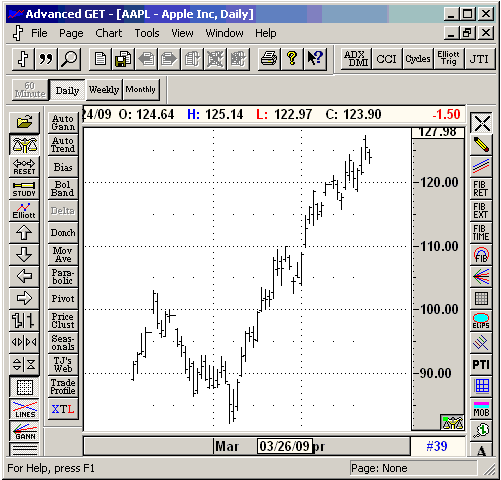Open the Chart menu
Screen dimensions: 501x480
click(x=109, y=33)
